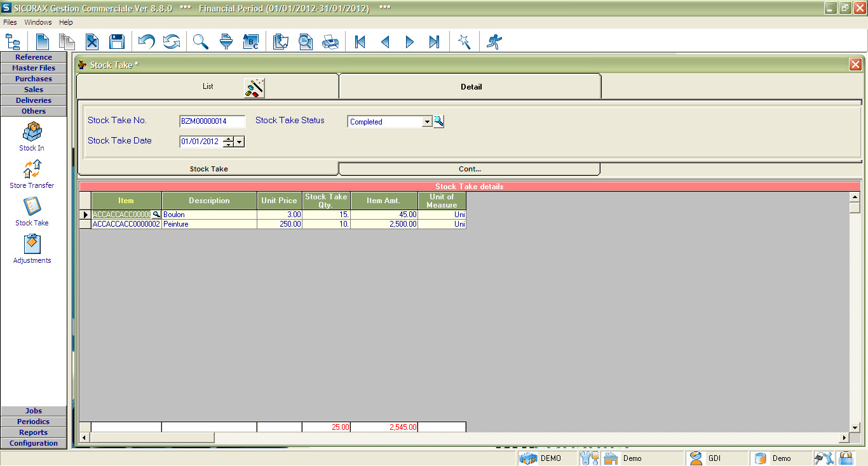This screenshot has height=466, width=868.
Task: Open Stock In from the sidebar
Action: click(x=32, y=136)
